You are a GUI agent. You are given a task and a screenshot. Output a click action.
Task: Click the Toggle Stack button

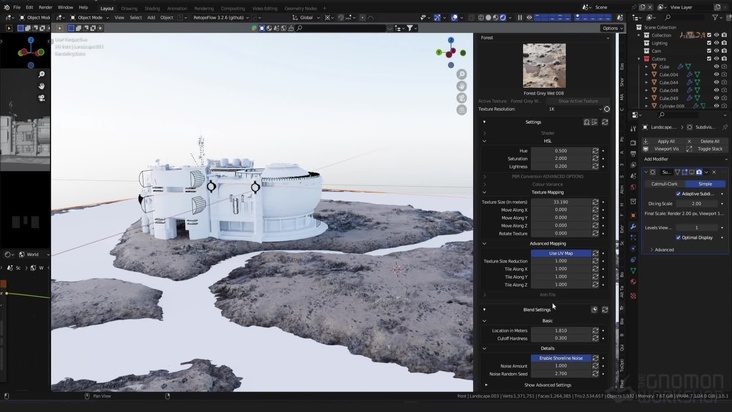(706, 149)
